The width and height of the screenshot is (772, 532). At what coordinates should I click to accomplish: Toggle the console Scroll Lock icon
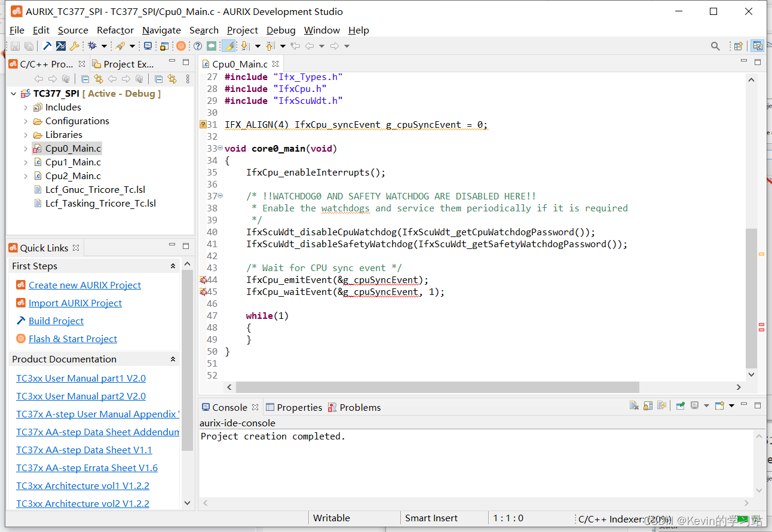648,406
